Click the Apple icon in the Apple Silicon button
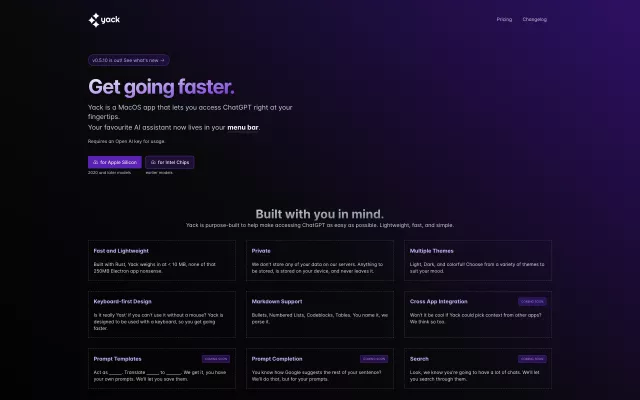 [96, 161]
